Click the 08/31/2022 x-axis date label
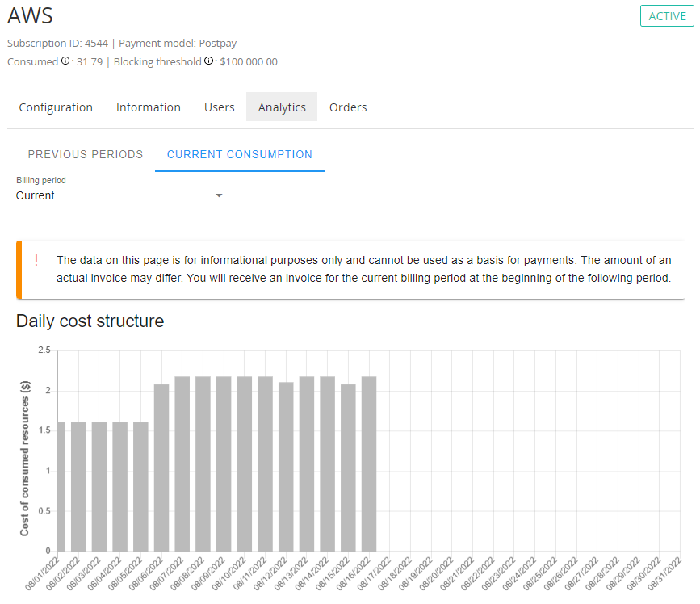Viewport: 700px width, 604px height. 664,573
